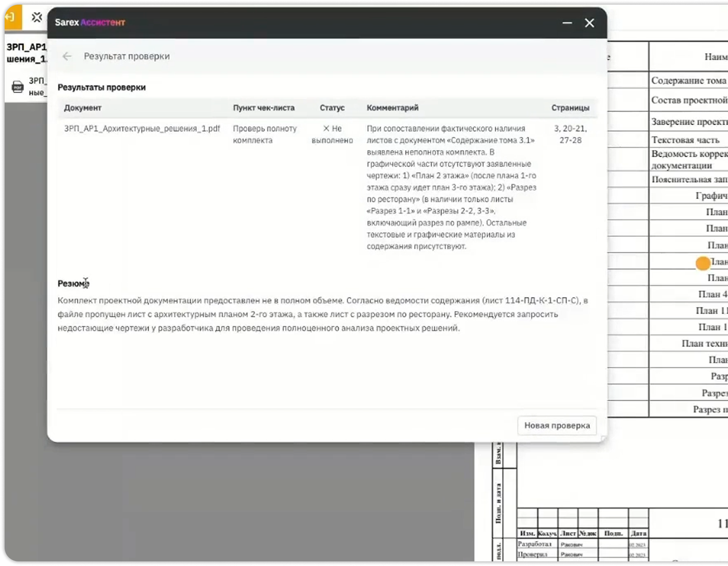Viewport: 728px width, 566px height.
Task: Click the PDF file icon in left sidebar
Action: [x=17, y=86]
